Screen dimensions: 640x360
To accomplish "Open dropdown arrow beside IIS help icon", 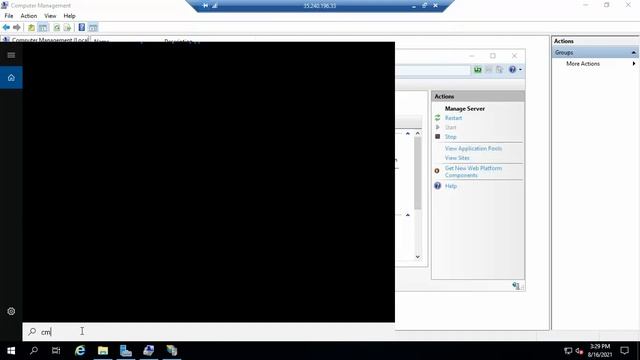I will [520, 70].
